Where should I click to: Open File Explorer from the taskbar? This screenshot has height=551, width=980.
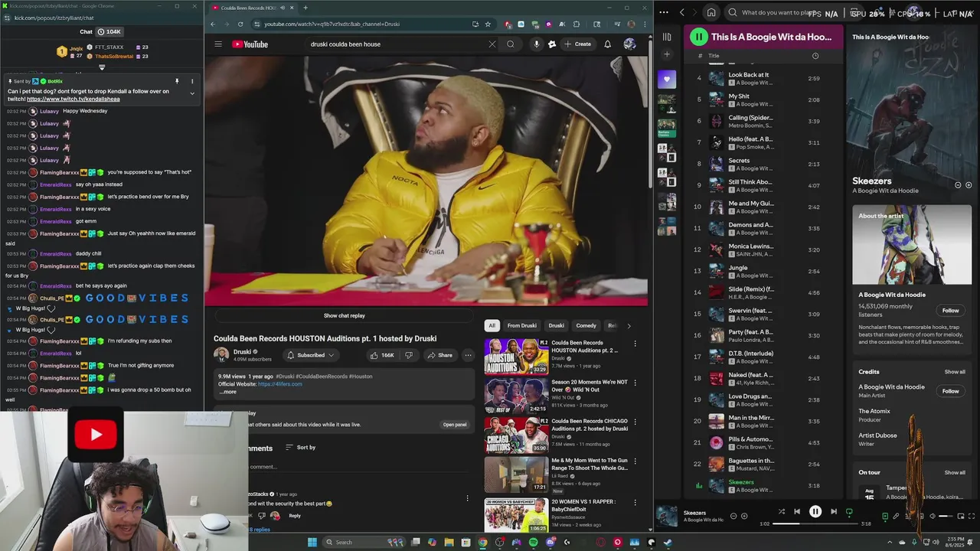pyautogui.click(x=449, y=542)
